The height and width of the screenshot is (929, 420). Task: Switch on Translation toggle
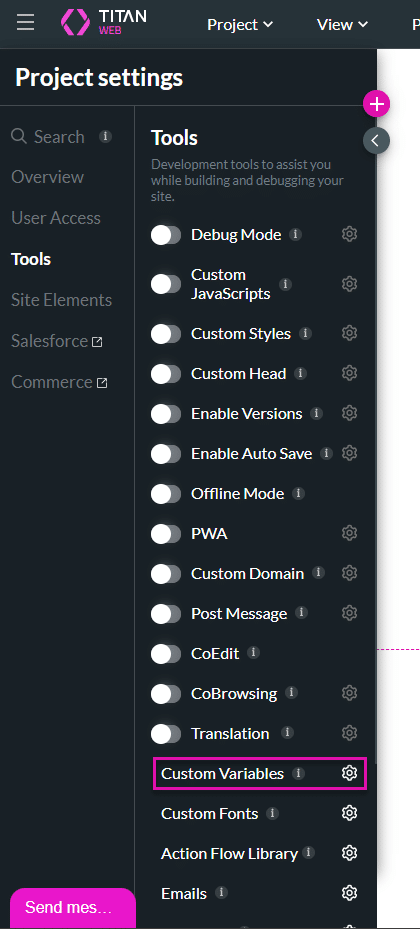tap(166, 733)
